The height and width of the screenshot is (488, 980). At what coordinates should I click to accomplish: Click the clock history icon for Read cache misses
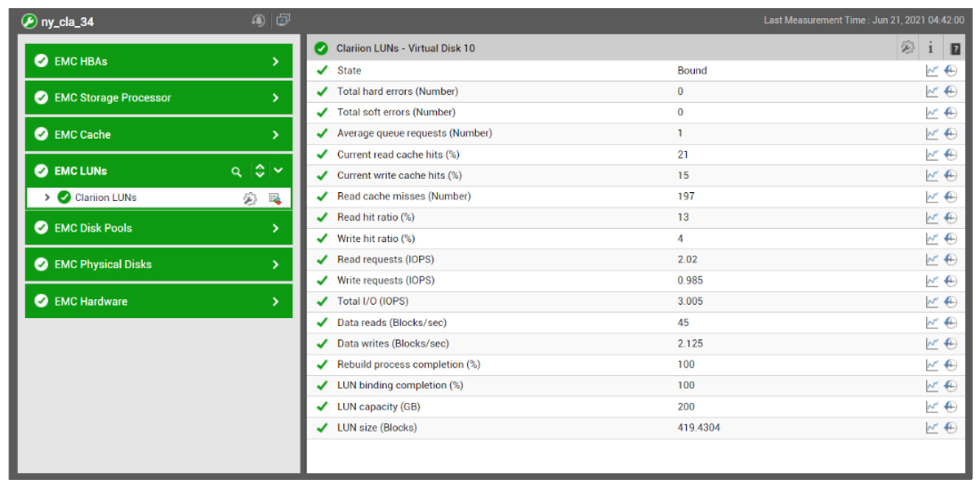950,196
